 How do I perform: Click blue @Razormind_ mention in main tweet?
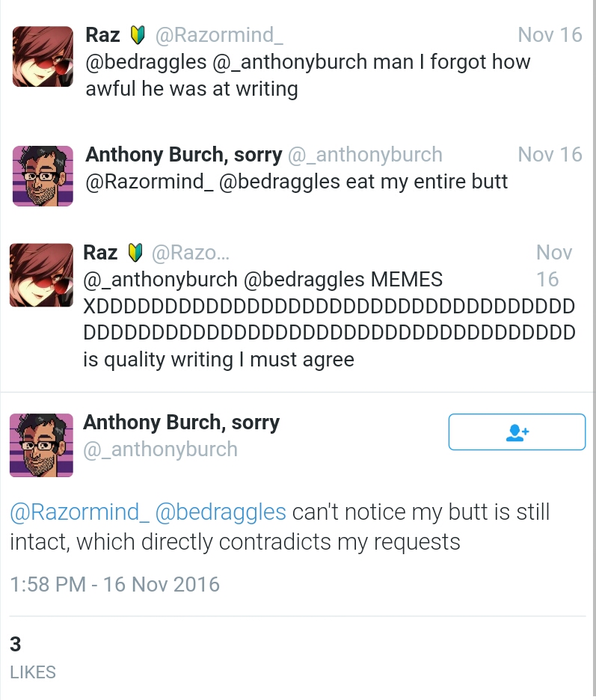(x=79, y=512)
